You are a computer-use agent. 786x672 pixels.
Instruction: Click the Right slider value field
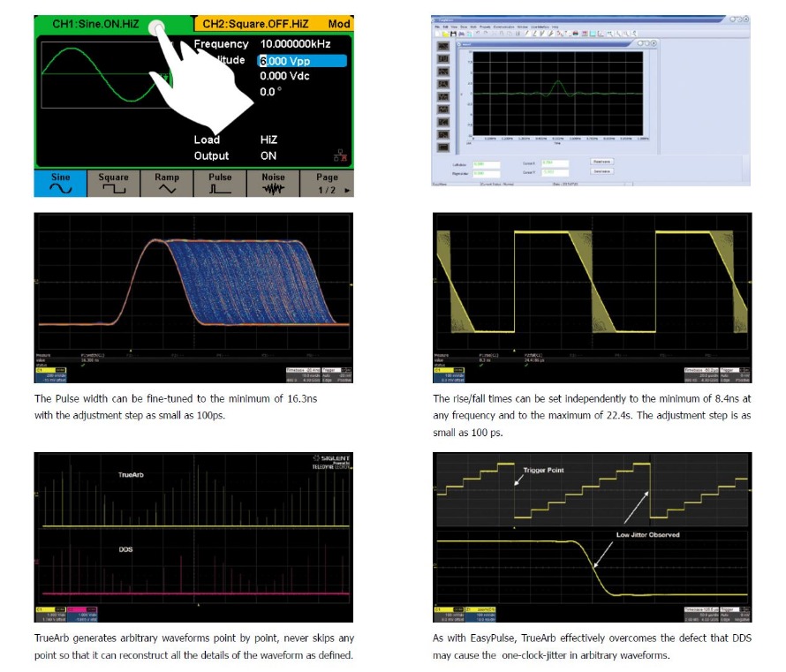click(487, 173)
